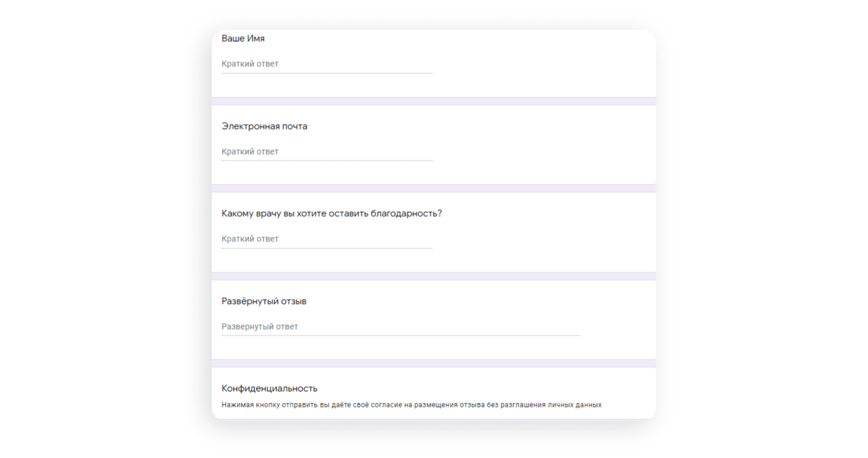Focus the short answer field under "Электронная почта"
This screenshot has height=458, width=868.
tap(326, 152)
